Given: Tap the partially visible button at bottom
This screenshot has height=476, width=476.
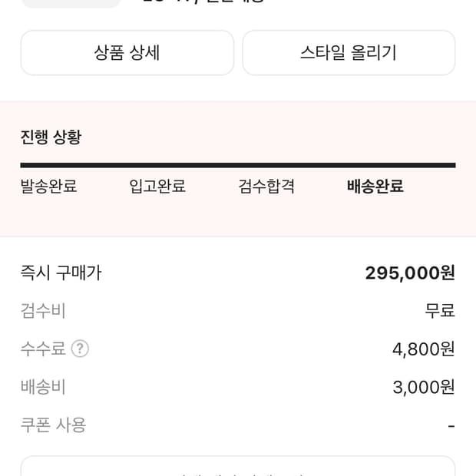Looking at the screenshot, I should tap(238, 468).
